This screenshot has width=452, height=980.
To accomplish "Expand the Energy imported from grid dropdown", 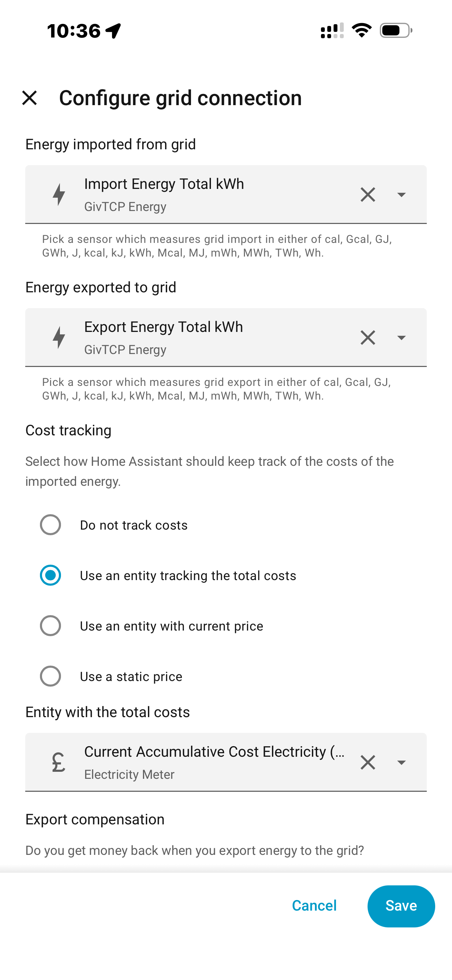I will pos(401,195).
